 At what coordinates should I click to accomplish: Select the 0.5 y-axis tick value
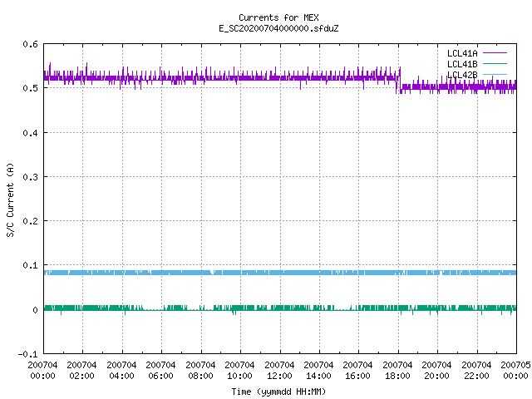click(x=30, y=88)
